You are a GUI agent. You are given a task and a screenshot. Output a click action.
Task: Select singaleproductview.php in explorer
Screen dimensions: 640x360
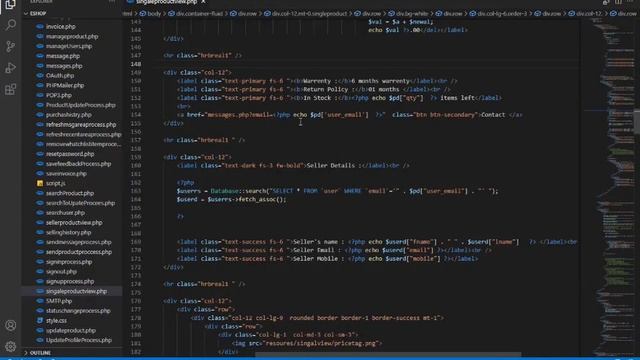click(76, 291)
